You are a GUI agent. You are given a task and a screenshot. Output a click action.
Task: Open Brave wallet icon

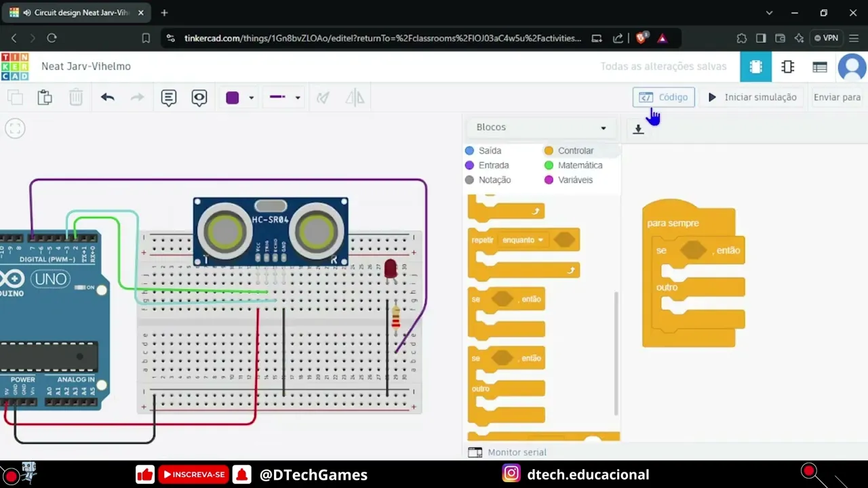tap(780, 38)
